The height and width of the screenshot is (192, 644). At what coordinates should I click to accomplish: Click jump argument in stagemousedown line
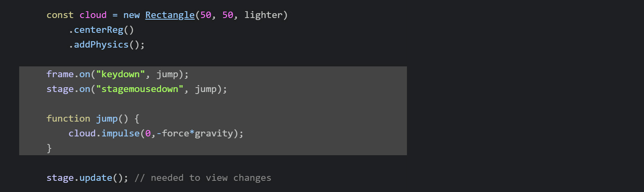205,89
